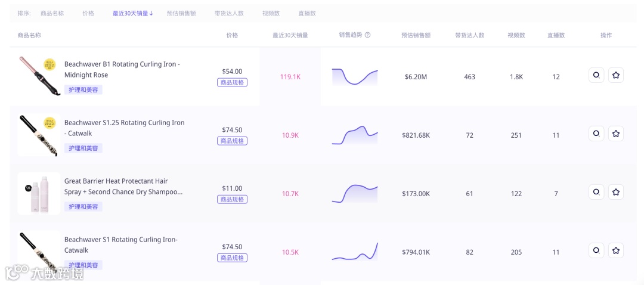
Task: Open Beachwaver S1.25 Rotating Curling Iron title
Action: 125,128
